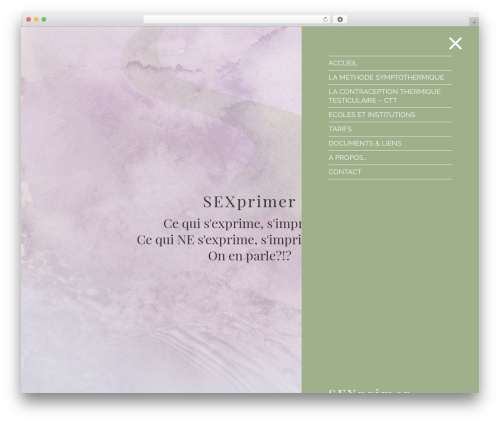
Task: Click the "On en parle?!?" tagline text
Action: coord(250,256)
